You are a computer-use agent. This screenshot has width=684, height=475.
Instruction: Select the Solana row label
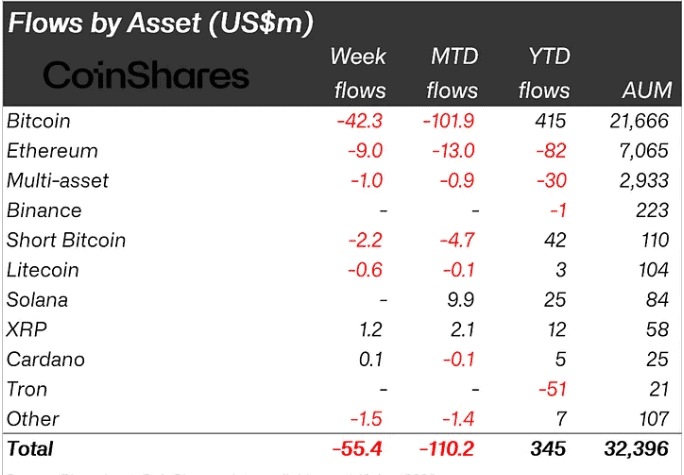[x=37, y=300]
